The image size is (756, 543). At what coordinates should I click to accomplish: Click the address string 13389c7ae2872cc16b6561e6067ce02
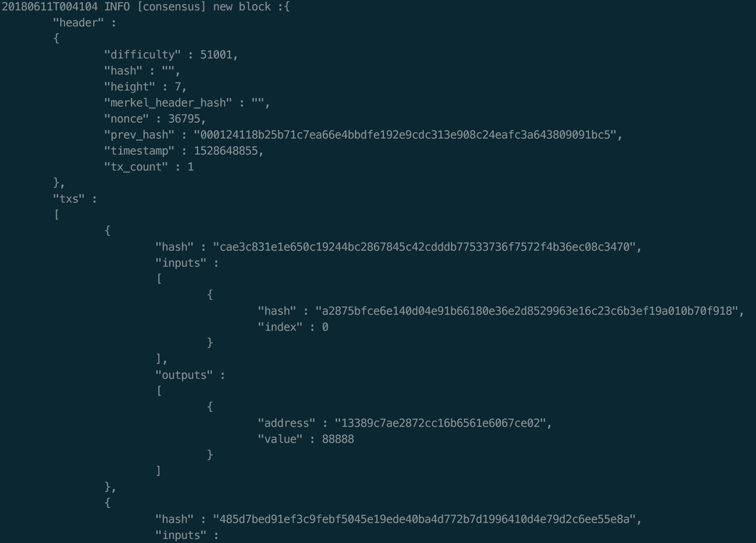point(440,423)
